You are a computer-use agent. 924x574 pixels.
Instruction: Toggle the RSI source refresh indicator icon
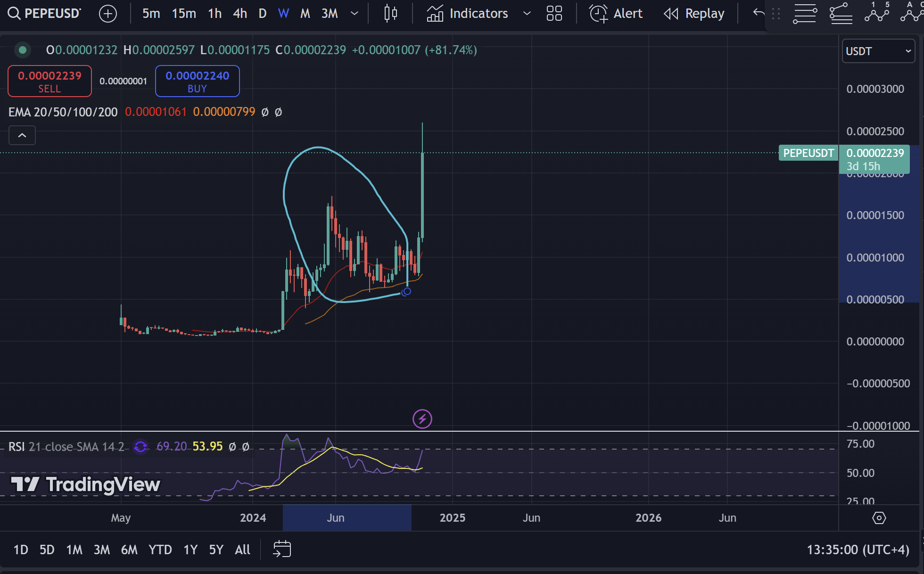coord(140,446)
